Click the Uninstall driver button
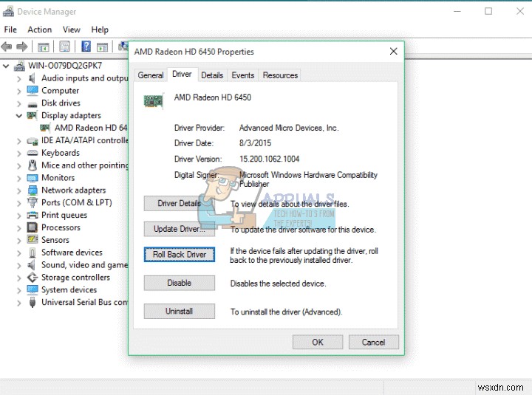 (x=179, y=312)
